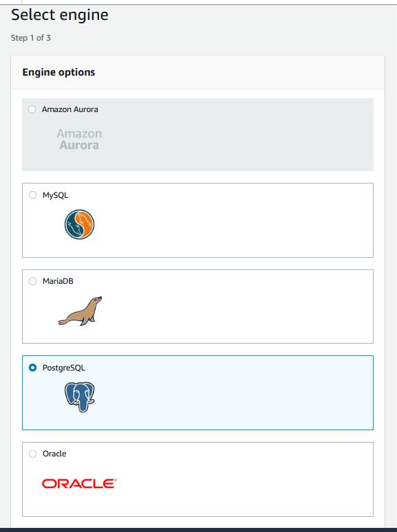
Task: Click the Amazon Aurora label text
Action: click(x=70, y=109)
